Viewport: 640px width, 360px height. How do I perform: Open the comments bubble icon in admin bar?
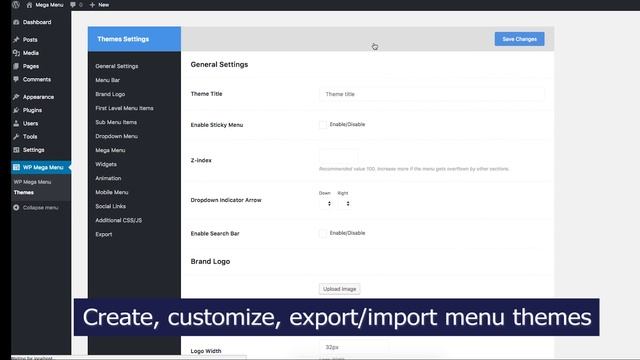73,5
